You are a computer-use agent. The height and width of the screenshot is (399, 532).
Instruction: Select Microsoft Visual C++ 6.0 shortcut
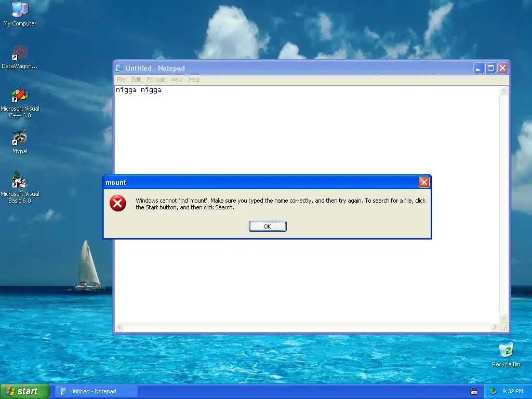(x=20, y=103)
